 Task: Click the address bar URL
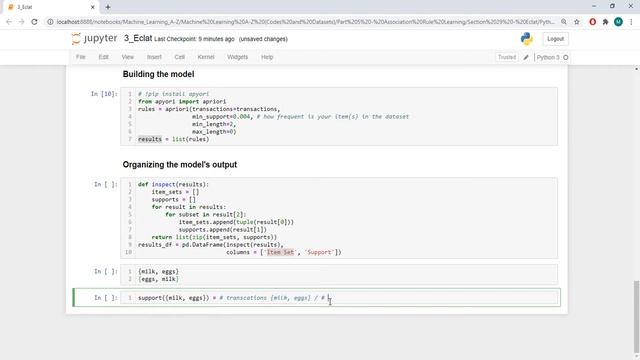305,22
